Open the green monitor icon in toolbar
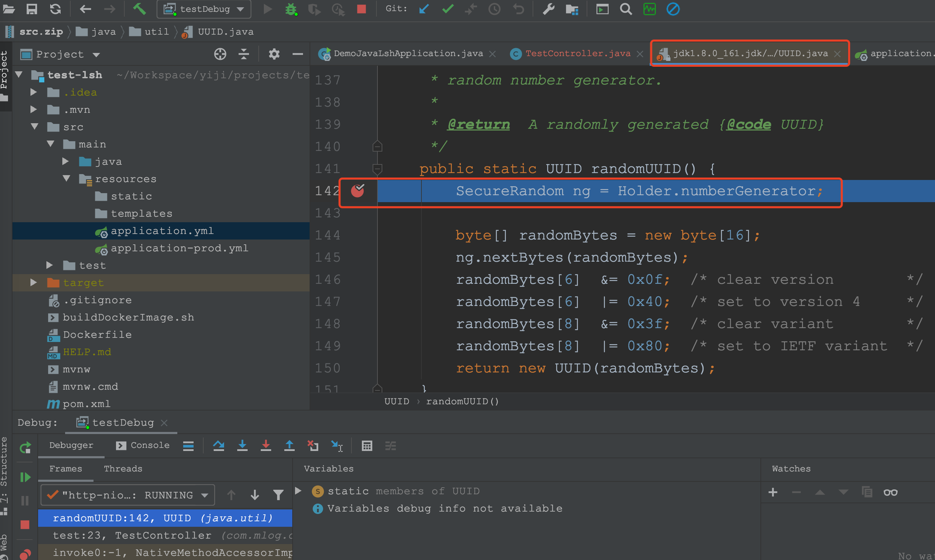935x560 pixels. [649, 9]
